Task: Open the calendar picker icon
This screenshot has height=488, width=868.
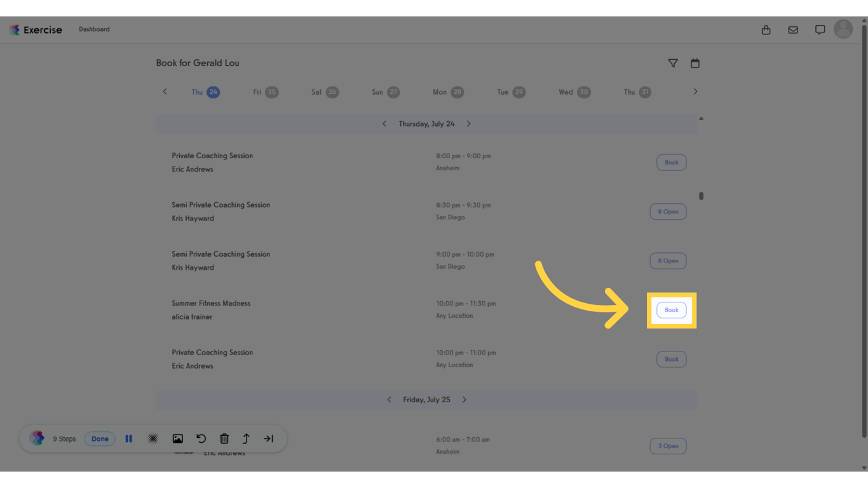Action: pyautogui.click(x=695, y=63)
